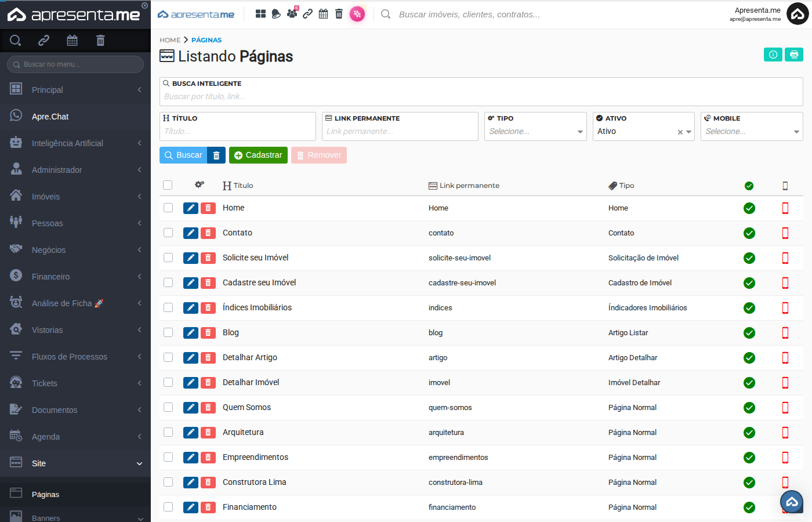Click the Busca Inteligente search field
This screenshot has width=812, height=522.
pos(481,92)
